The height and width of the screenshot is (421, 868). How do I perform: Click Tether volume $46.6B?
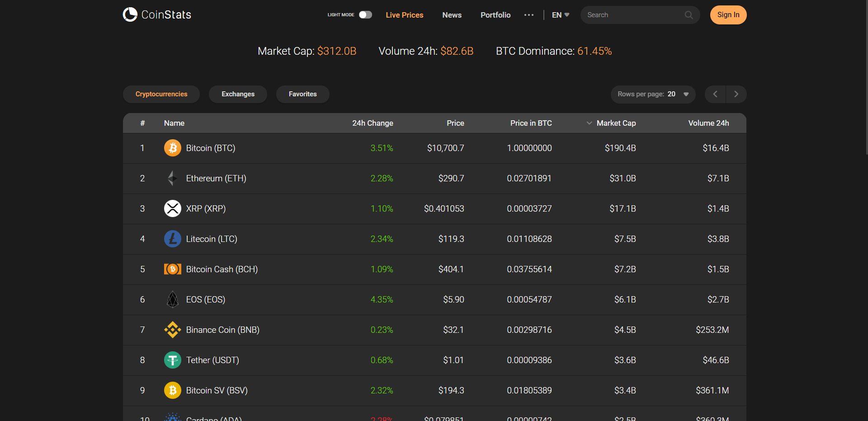coord(716,360)
